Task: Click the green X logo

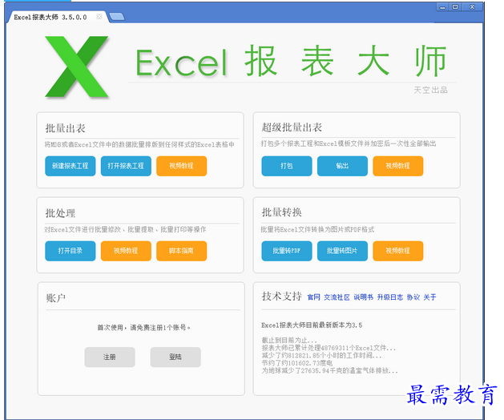Action: 76,67
